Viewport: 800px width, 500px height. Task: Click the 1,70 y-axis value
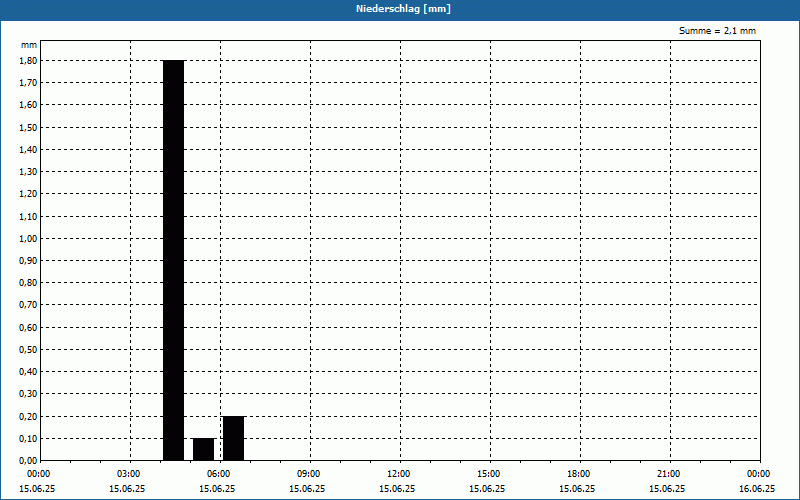point(28,82)
